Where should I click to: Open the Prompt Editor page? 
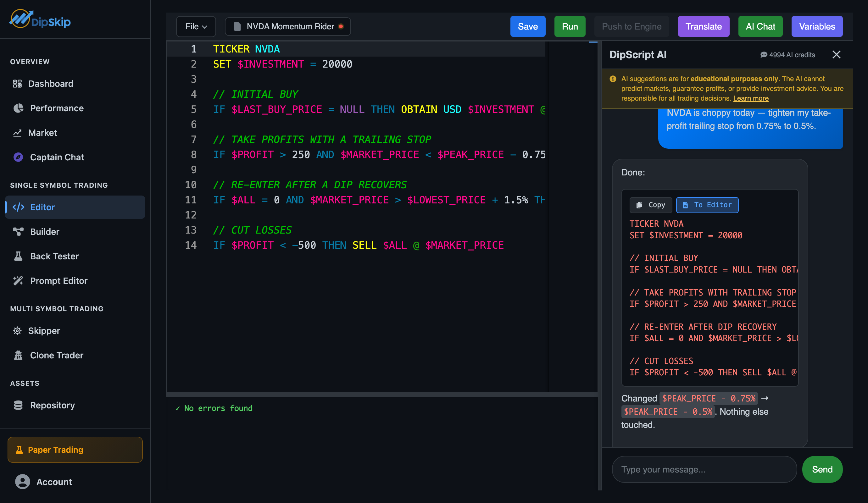[75, 281]
